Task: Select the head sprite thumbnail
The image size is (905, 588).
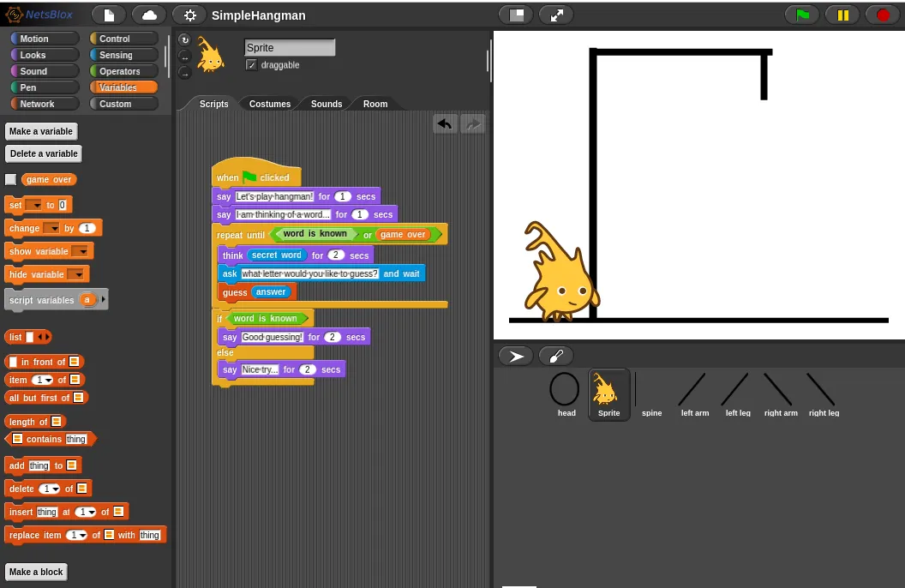Action: point(566,394)
